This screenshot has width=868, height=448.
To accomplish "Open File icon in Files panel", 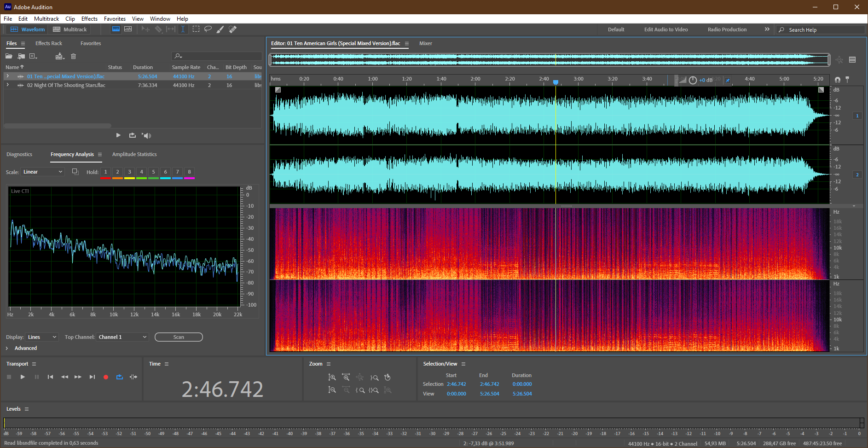I will 9,56.
